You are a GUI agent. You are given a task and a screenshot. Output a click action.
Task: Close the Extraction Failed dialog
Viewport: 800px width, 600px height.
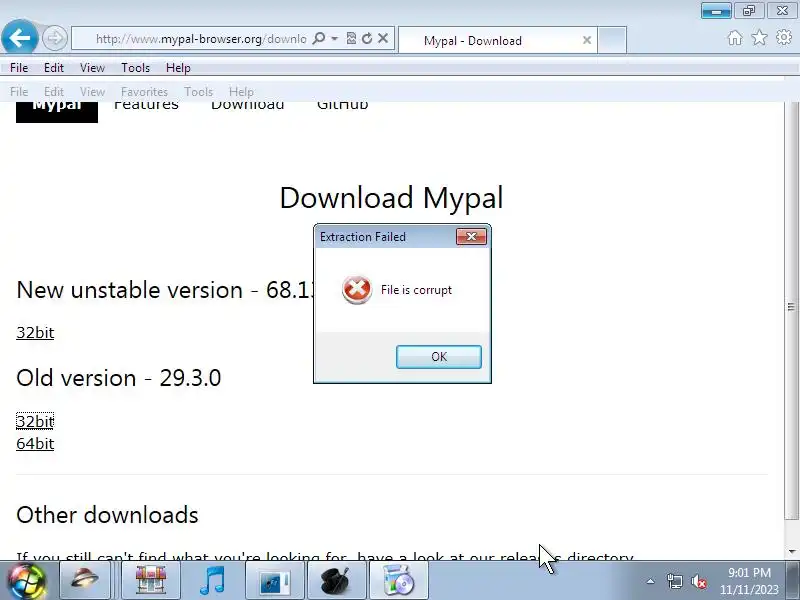point(471,237)
